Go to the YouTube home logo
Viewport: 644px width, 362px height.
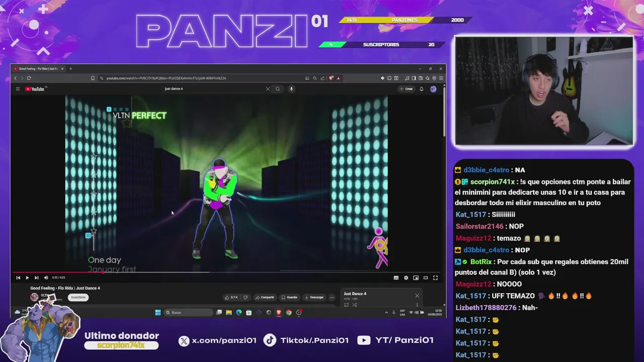[x=35, y=89]
